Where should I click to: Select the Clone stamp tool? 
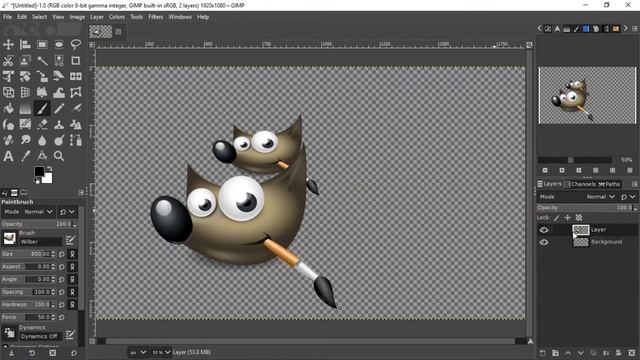59,124
